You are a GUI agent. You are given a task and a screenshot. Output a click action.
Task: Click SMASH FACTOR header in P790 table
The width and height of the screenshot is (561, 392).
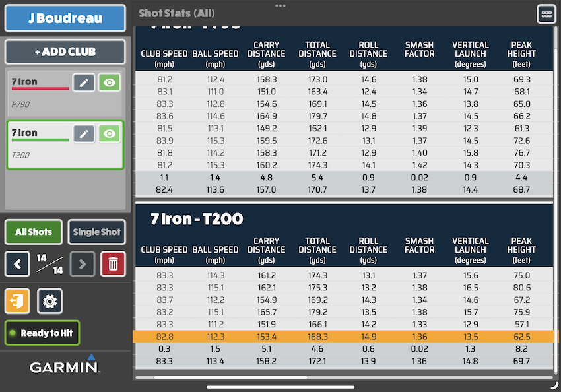[419, 49]
